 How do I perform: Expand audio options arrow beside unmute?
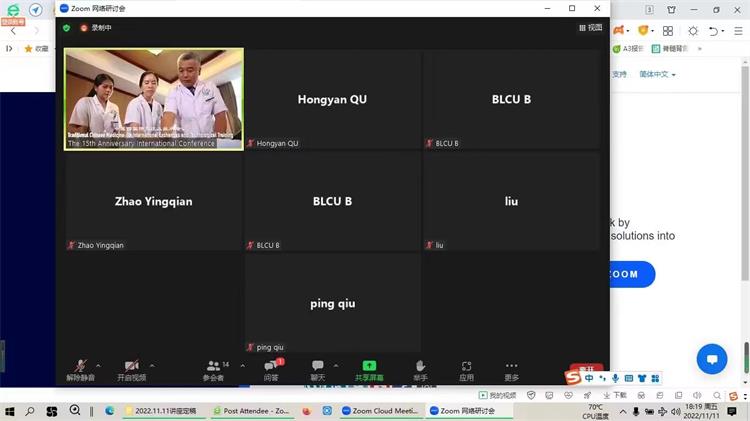click(98, 366)
